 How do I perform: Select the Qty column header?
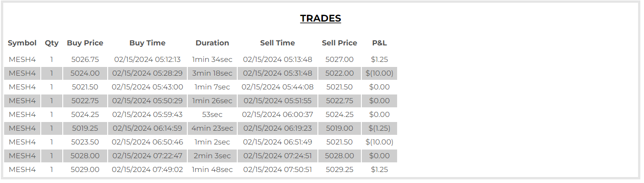click(52, 43)
